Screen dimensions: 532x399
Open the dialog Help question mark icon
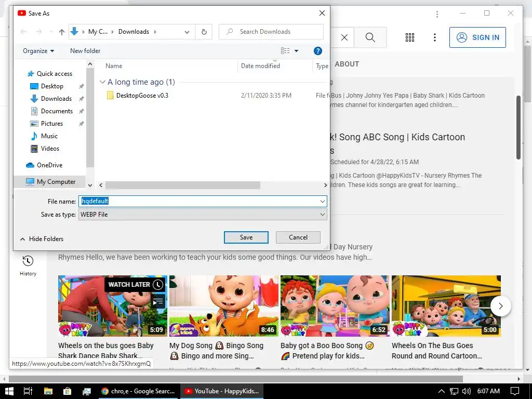[x=317, y=51]
